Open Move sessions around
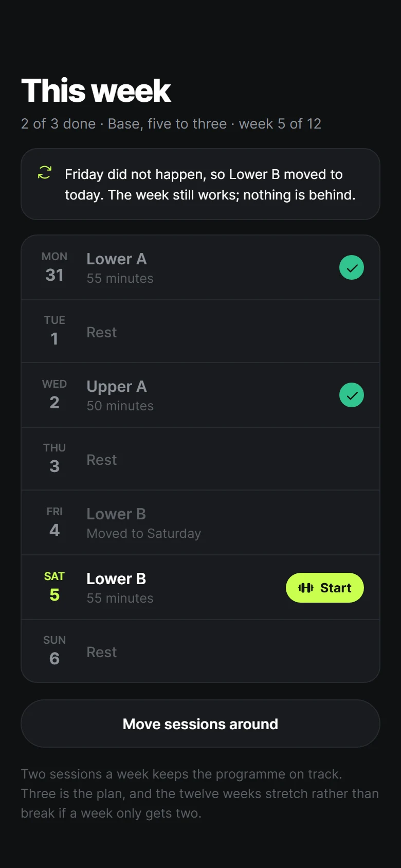The height and width of the screenshot is (868, 401). 200,724
